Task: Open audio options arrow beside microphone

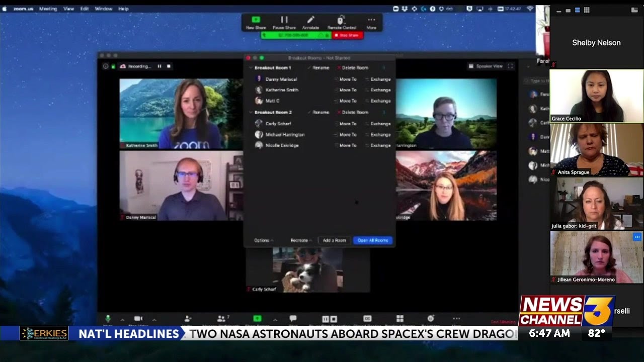Action: click(122, 320)
